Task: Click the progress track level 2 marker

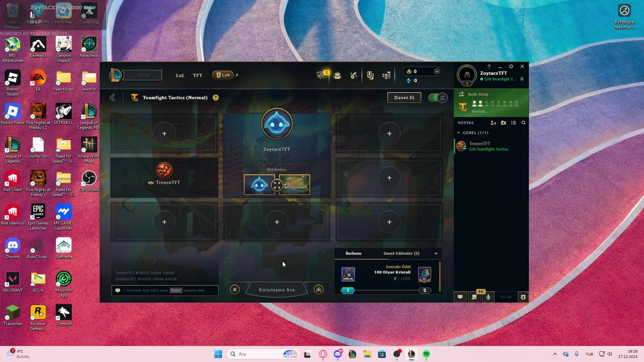Action: tap(425, 291)
